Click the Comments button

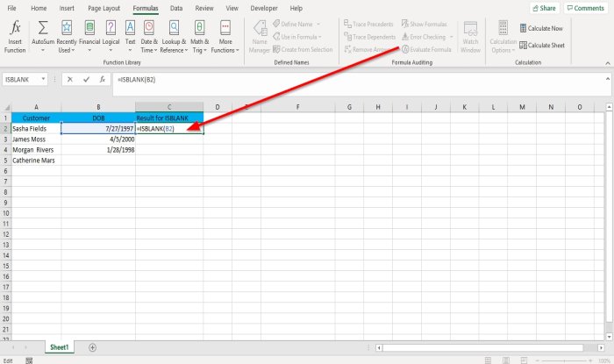586,8
